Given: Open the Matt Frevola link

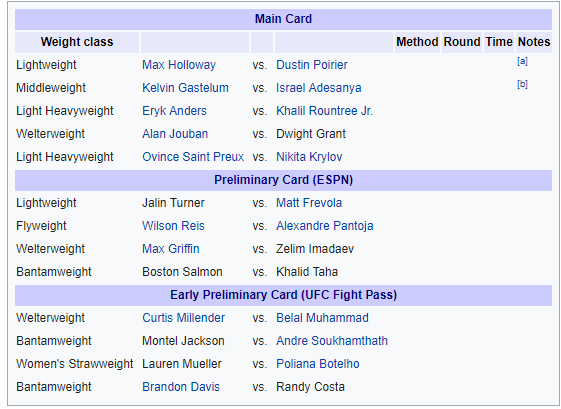Looking at the screenshot, I should (309, 203).
